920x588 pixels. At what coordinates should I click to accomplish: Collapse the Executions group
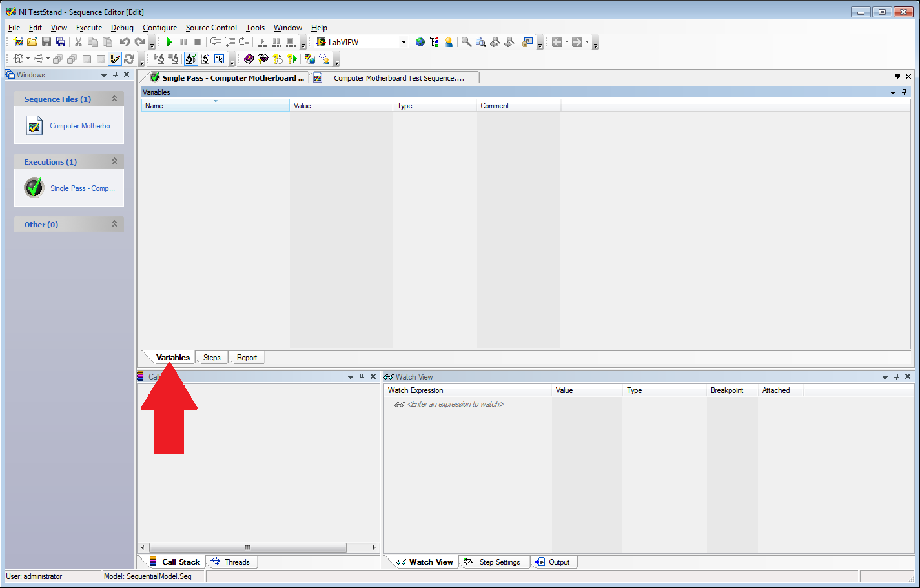pyautogui.click(x=114, y=161)
